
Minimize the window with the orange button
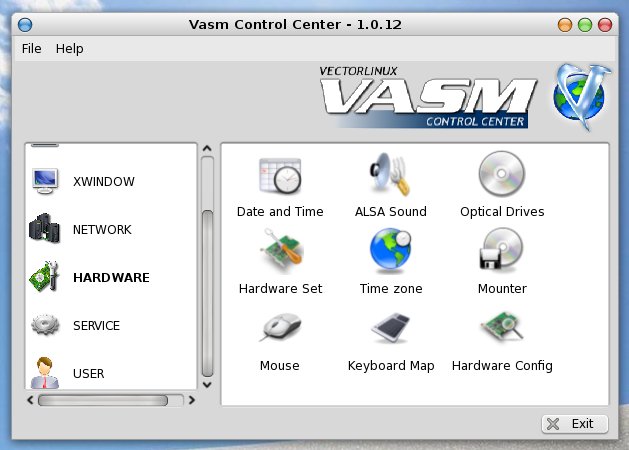click(x=565, y=25)
